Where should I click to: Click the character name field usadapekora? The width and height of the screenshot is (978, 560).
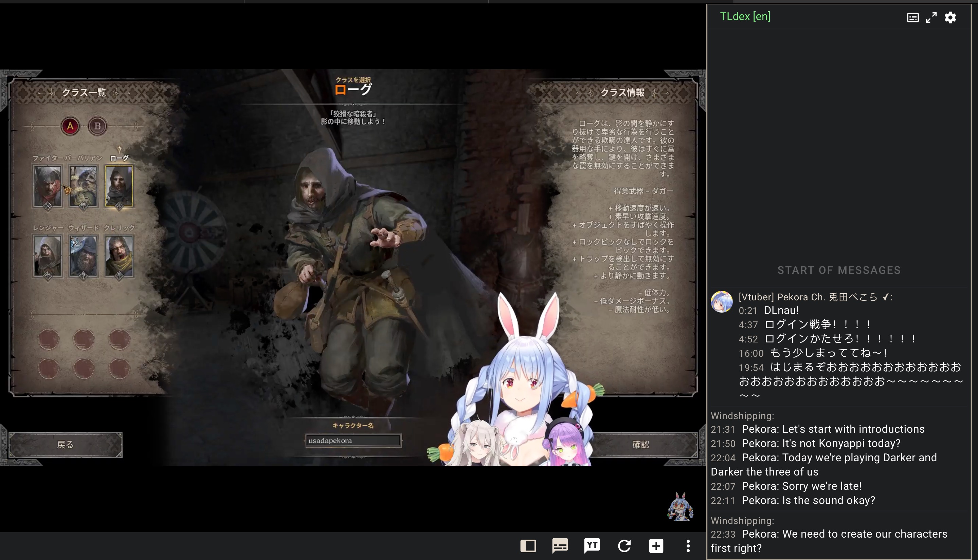(353, 441)
